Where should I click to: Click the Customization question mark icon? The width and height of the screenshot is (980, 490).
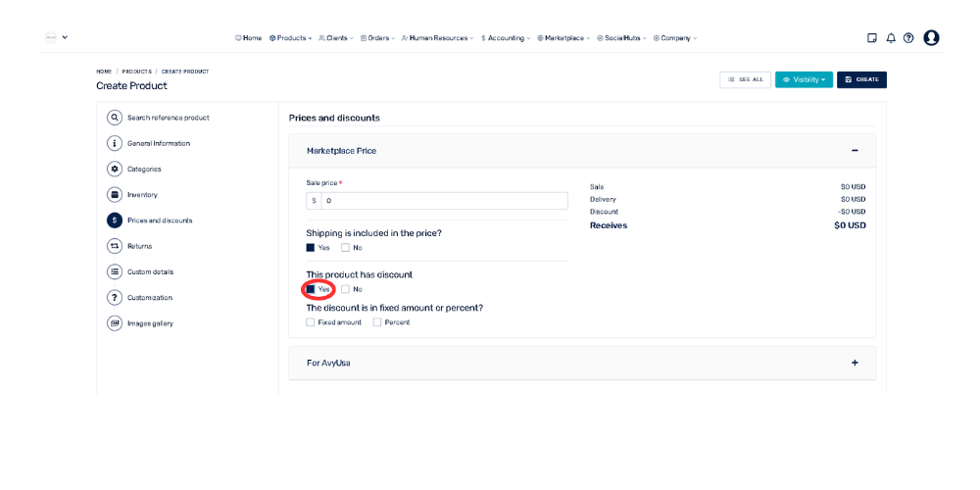click(x=115, y=297)
